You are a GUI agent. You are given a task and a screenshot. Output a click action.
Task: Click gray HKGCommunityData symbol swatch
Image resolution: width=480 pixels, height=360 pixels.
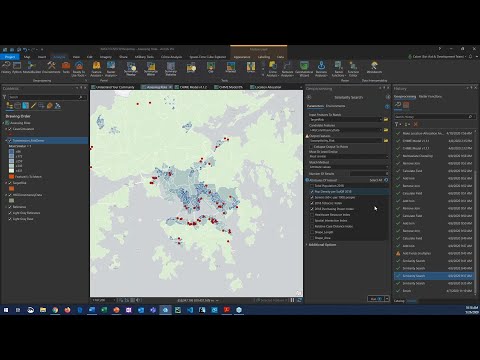coord(12,200)
